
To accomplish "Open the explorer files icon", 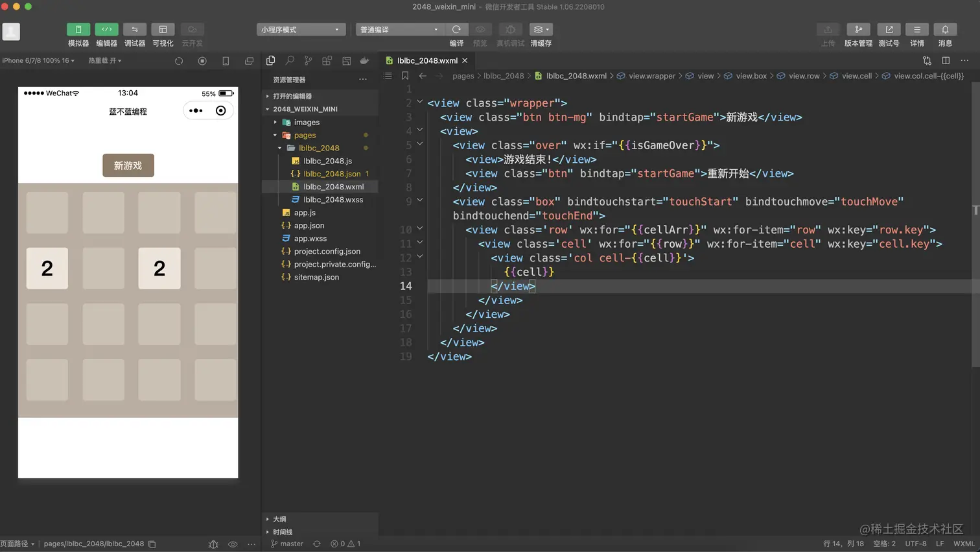I will click(271, 60).
